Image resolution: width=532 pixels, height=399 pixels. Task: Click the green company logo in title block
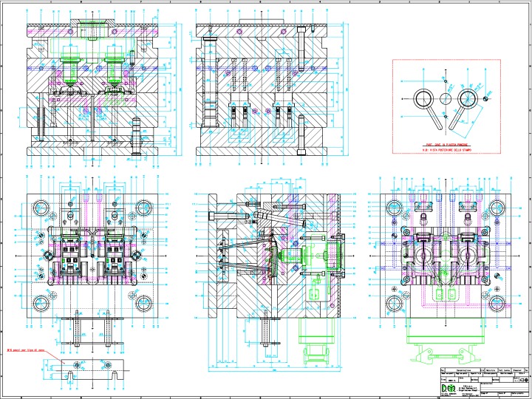pyautogui.click(x=449, y=387)
